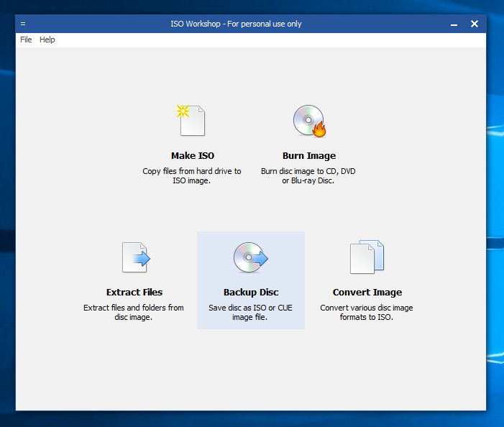Click 'Save disc as ISO or CUE image file.'

tap(250, 312)
